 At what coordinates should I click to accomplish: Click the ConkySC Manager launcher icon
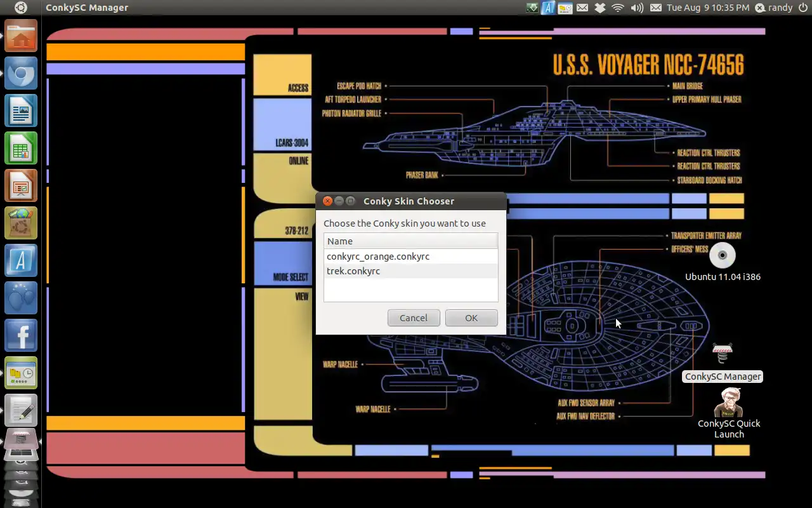[21, 440]
